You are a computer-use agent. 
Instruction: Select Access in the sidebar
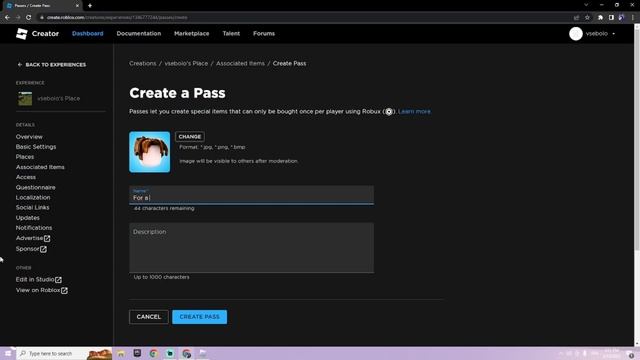click(x=26, y=177)
